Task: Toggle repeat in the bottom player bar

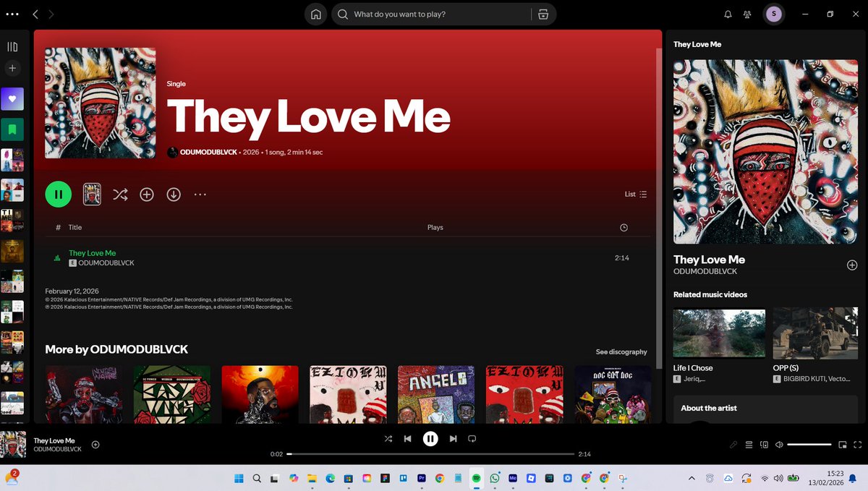Action: pyautogui.click(x=472, y=438)
